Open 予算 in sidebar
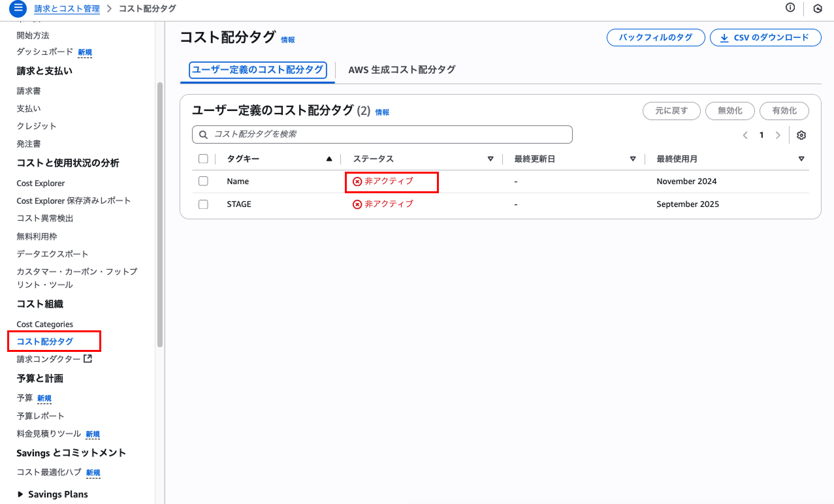 click(x=24, y=398)
